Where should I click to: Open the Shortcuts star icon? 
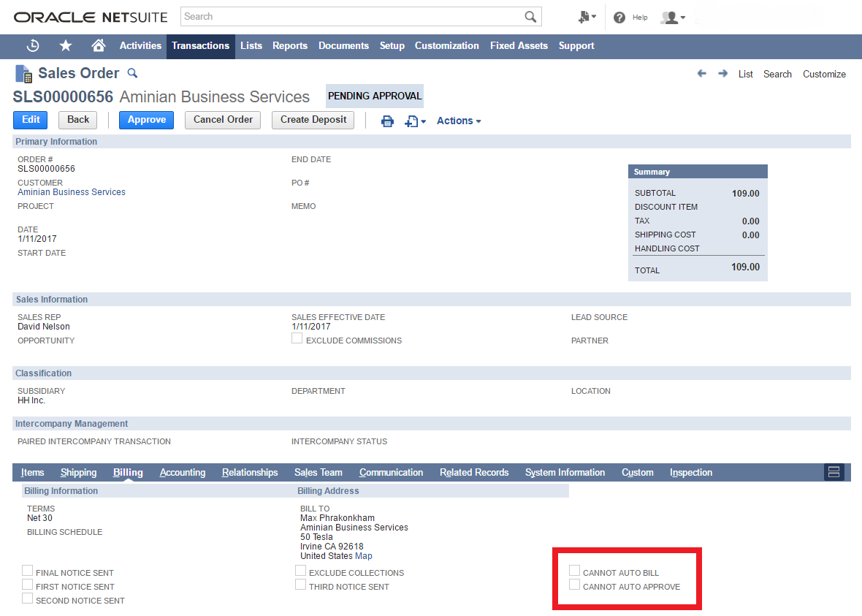click(x=66, y=45)
